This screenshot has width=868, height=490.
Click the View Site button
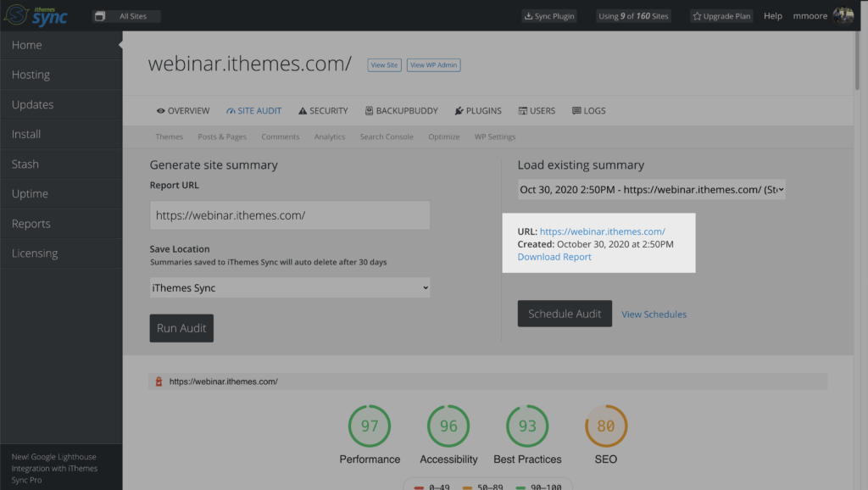point(384,64)
